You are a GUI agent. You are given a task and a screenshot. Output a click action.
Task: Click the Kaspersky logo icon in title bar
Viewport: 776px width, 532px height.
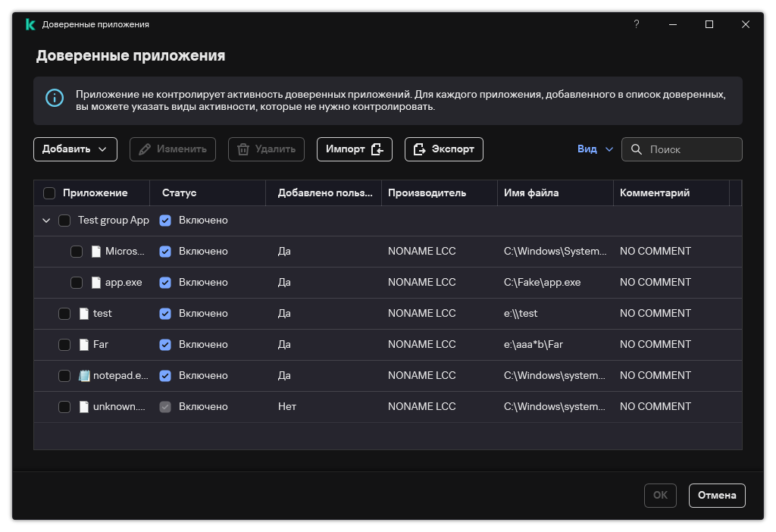[x=30, y=24]
